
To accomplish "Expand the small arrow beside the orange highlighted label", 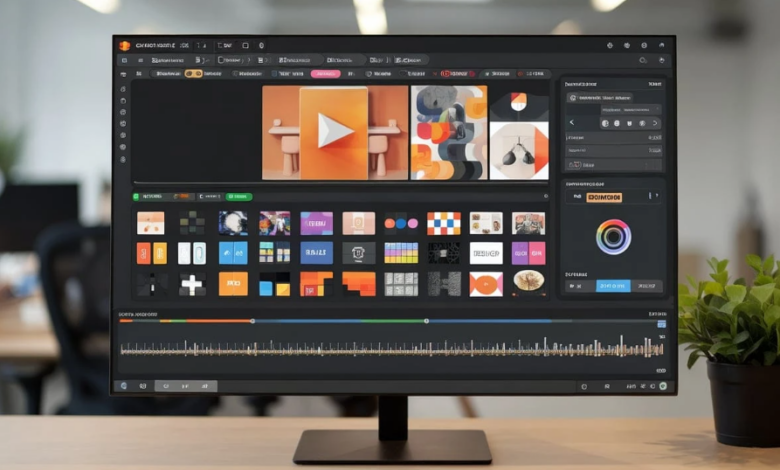I will click(x=657, y=196).
